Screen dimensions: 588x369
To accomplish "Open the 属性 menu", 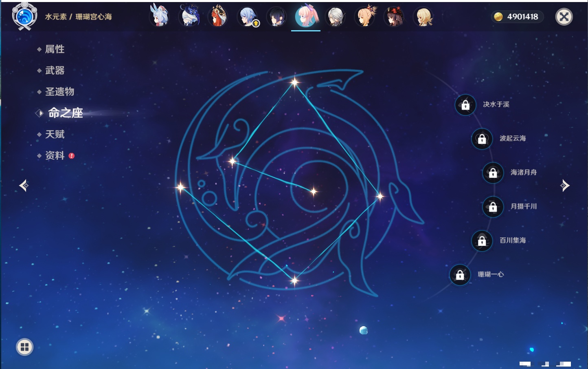I will (55, 49).
